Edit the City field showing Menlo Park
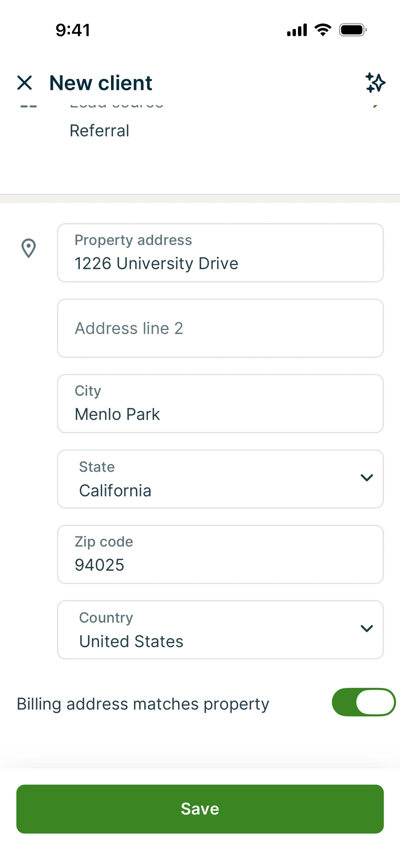The height and width of the screenshot is (868, 400). pos(220,404)
